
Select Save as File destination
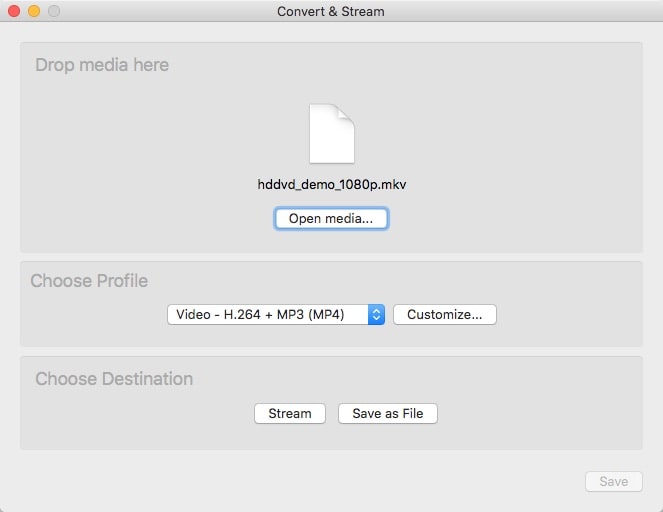click(387, 413)
